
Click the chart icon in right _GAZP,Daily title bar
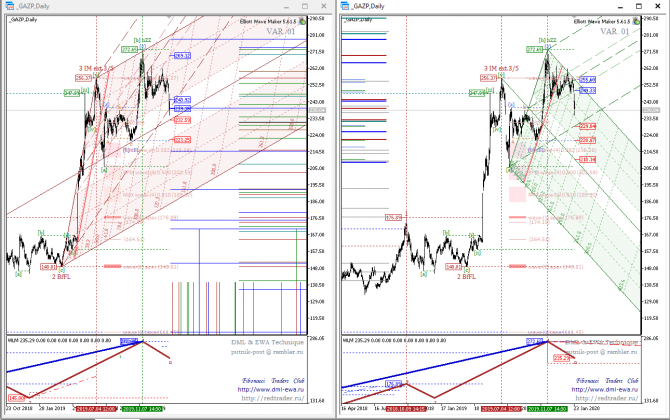[345, 6]
